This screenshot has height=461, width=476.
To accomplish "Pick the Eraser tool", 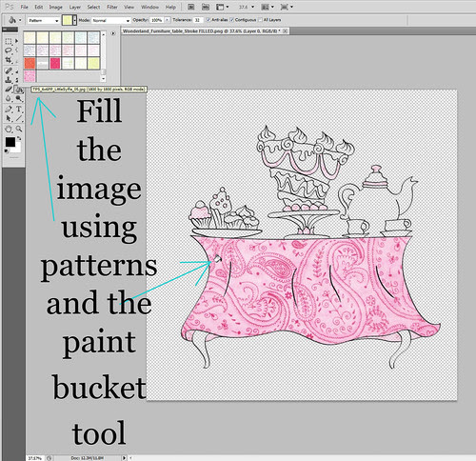I will (x=9, y=90).
